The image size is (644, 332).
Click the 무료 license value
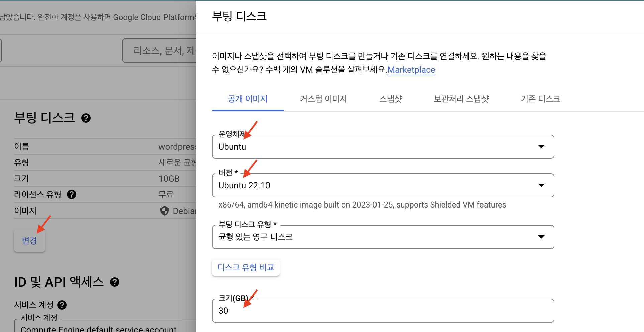tap(166, 195)
